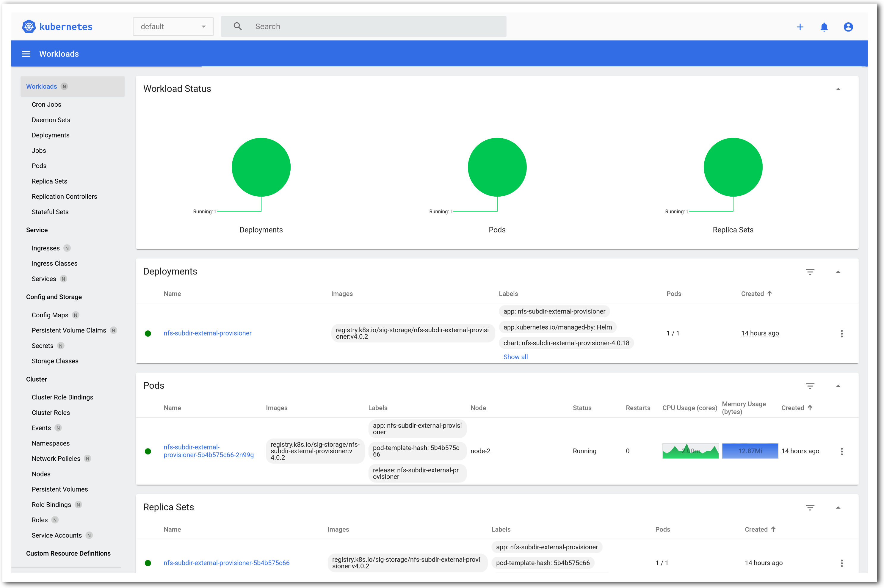The image size is (884, 588).
Task: Open the default namespace dropdown
Action: coord(173,27)
